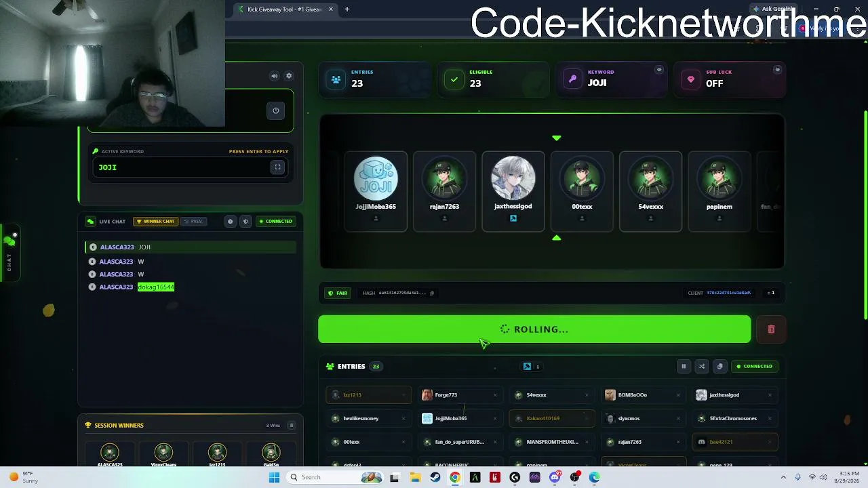The image size is (868, 488).
Task: Open settings with the gear icon
Action: (289, 76)
